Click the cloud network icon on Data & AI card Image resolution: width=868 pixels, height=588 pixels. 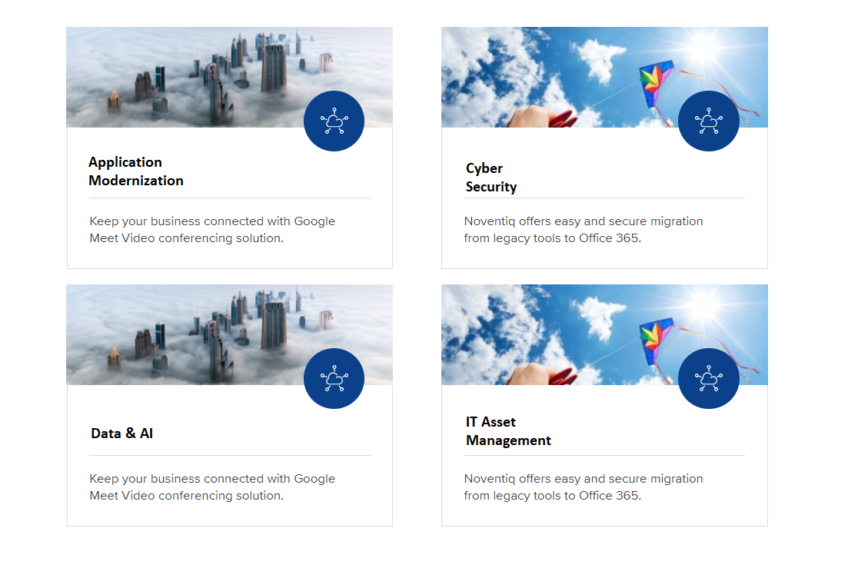[334, 379]
